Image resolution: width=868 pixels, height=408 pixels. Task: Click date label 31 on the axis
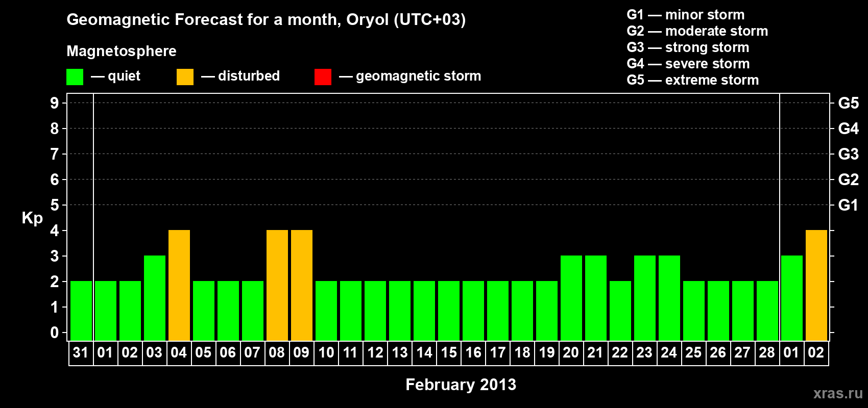click(81, 352)
